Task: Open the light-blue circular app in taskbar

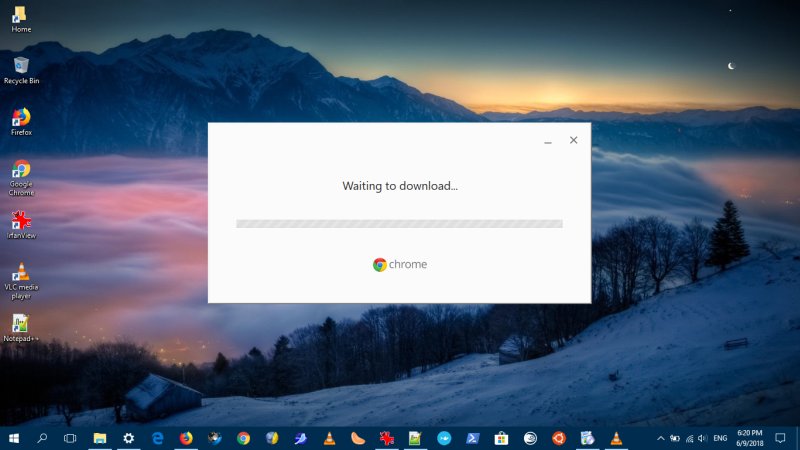Action: 444,438
